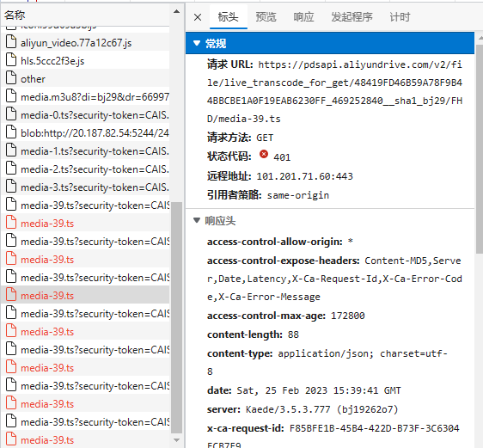Viewport: 483px width, 448px height.
Task: Click the highlighted failed media-39.ts request
Action: tap(85, 296)
